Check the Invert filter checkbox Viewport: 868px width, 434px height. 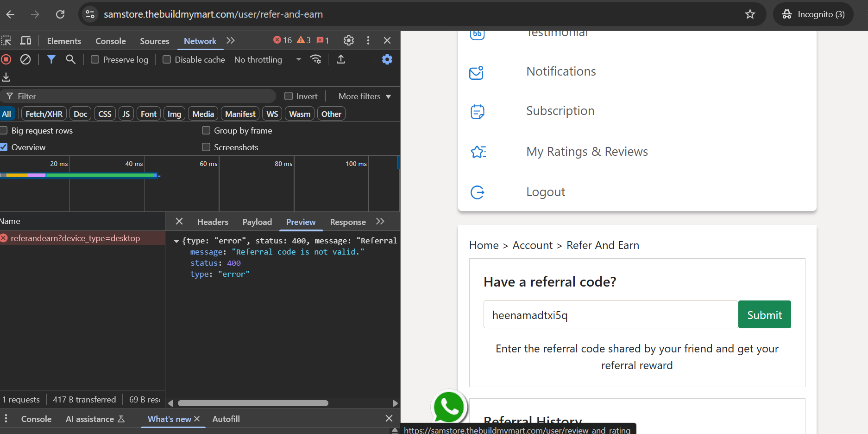[x=289, y=96]
